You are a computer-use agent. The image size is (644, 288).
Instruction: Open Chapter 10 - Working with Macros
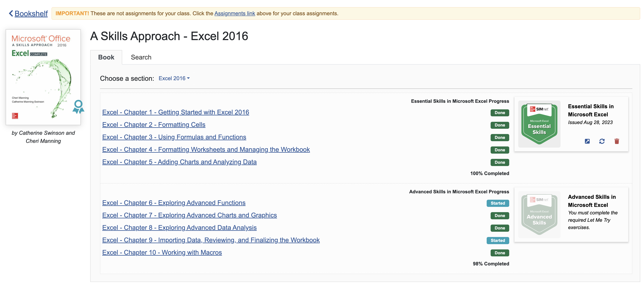click(162, 252)
